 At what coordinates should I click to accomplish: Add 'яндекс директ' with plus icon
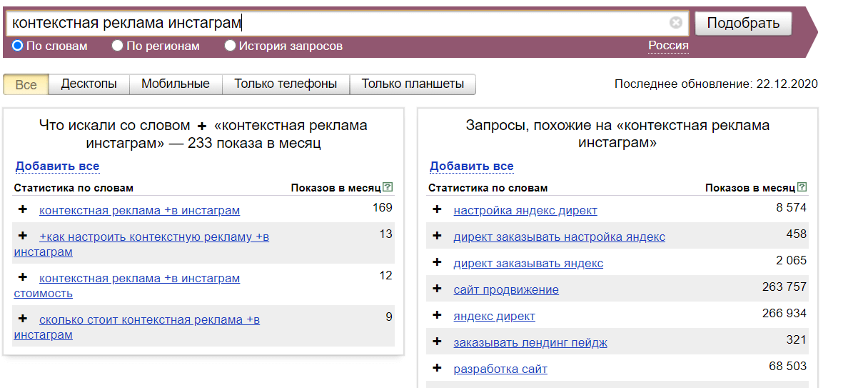click(437, 315)
